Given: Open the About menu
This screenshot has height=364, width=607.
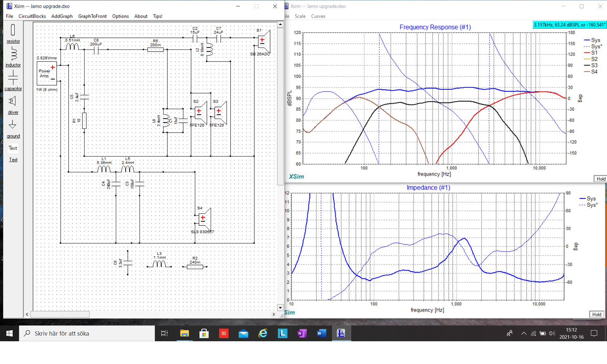Looking at the screenshot, I should pyautogui.click(x=141, y=16).
